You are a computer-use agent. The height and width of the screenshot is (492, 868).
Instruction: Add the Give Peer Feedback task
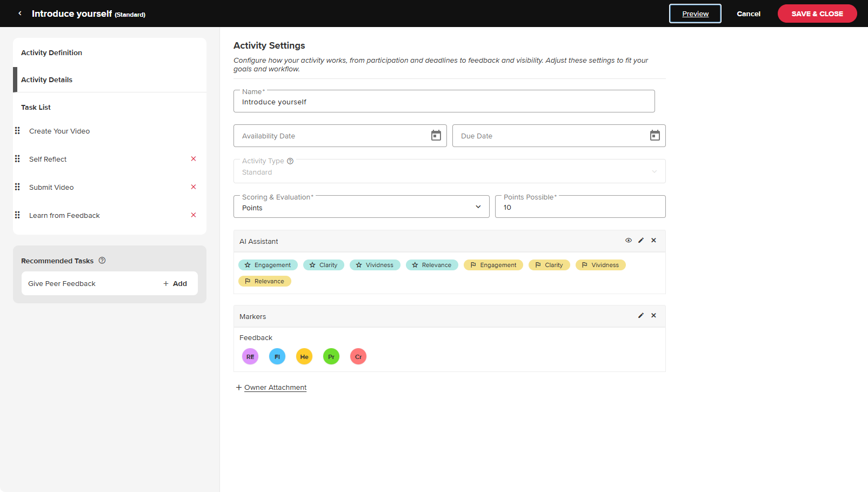click(175, 283)
